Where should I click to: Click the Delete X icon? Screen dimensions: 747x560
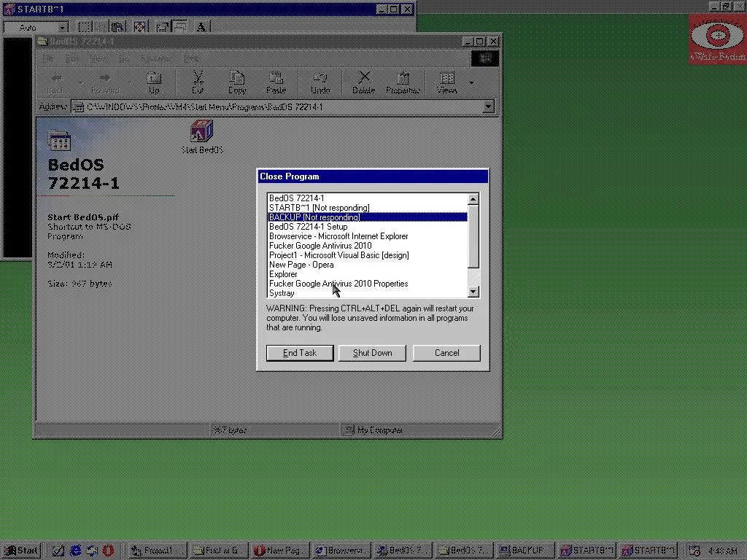click(364, 83)
